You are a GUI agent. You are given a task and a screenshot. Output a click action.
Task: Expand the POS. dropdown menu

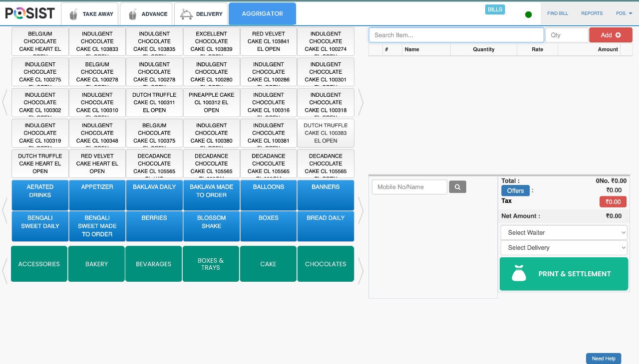pyautogui.click(x=624, y=13)
